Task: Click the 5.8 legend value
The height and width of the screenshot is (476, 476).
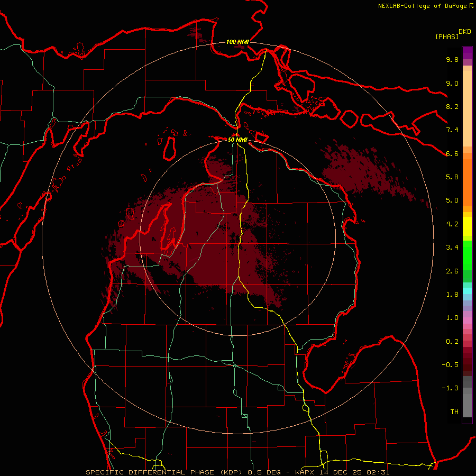Action: (x=452, y=177)
